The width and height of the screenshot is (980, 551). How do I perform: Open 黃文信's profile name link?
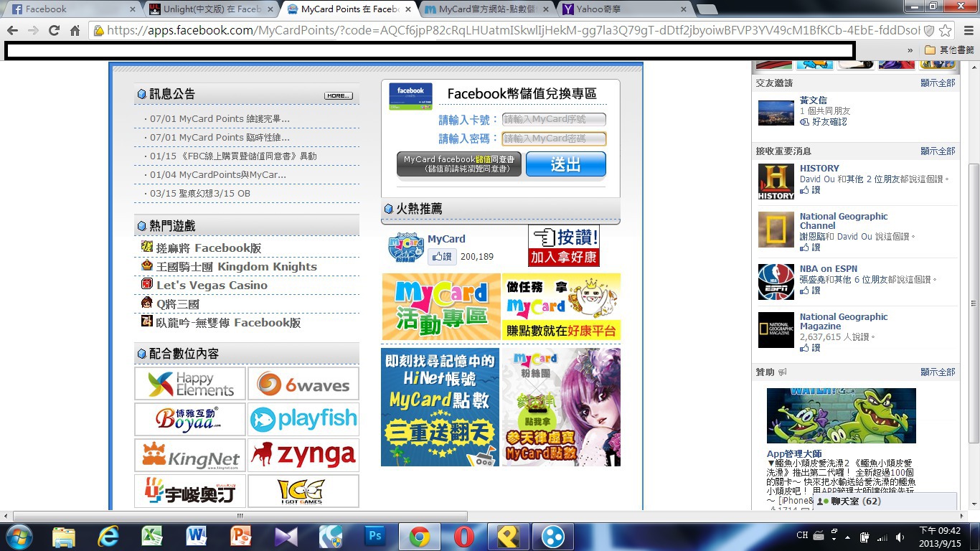pos(814,100)
